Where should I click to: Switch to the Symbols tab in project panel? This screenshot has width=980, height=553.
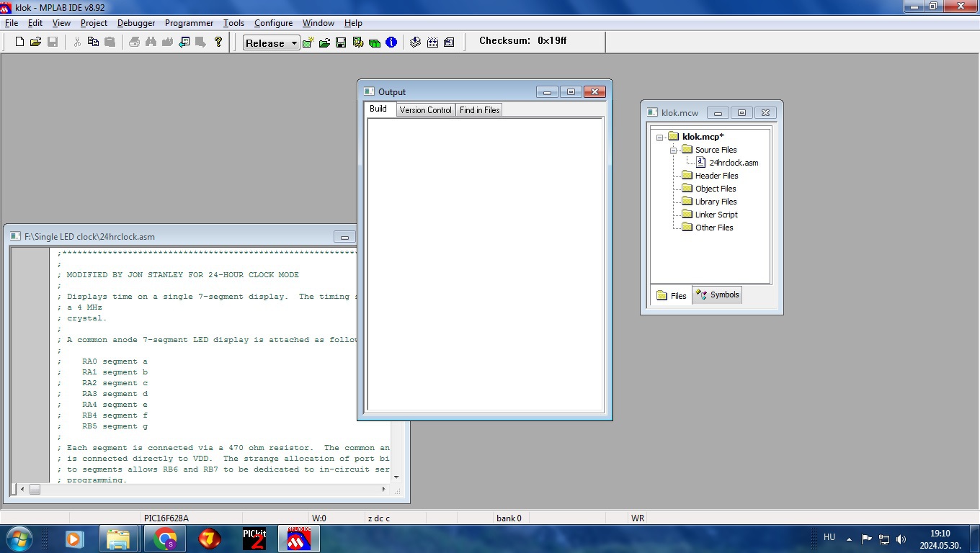tap(718, 295)
